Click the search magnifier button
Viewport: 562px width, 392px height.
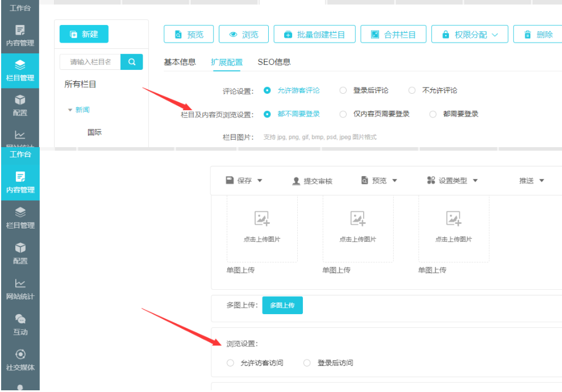(131, 62)
